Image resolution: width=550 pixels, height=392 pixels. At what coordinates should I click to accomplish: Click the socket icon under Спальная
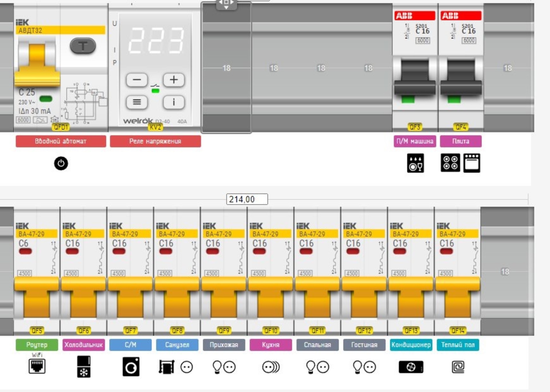coord(323,367)
